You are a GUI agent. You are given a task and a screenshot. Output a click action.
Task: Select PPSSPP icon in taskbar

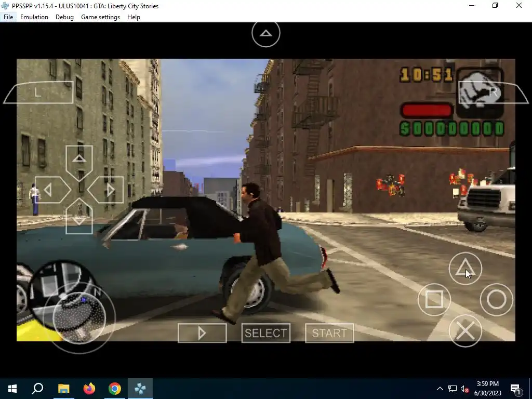click(140, 389)
